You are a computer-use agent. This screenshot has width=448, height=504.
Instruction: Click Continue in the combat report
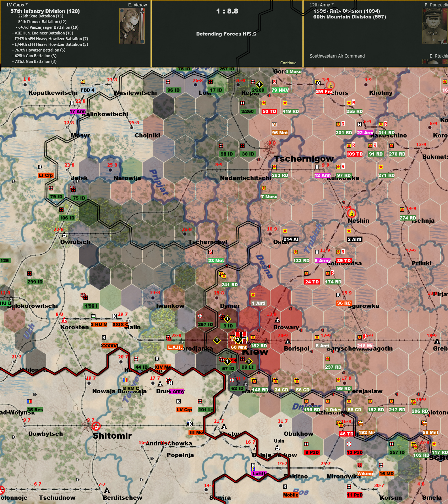[288, 63]
